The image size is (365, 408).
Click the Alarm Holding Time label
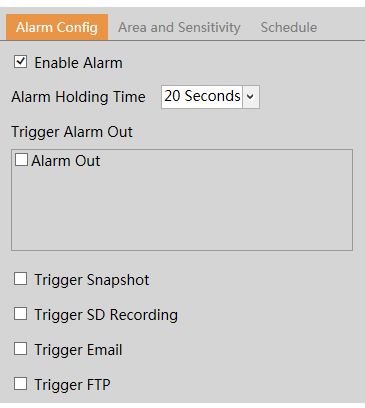(78, 97)
